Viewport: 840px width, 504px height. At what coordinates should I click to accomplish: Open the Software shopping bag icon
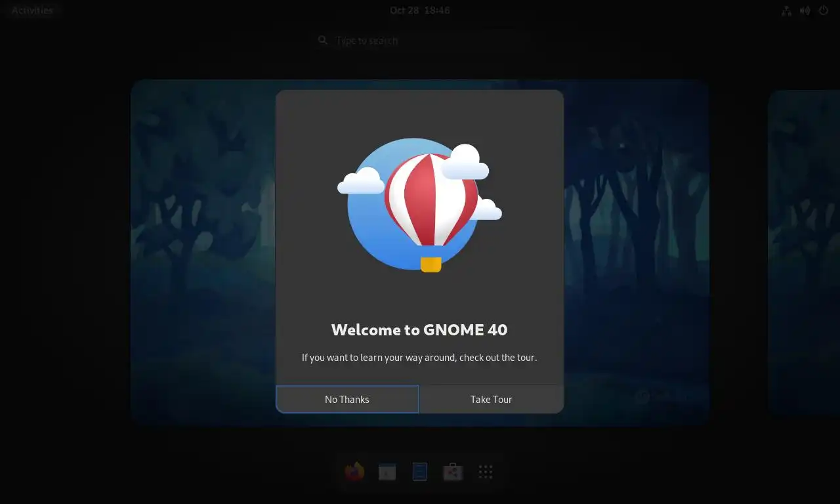[x=453, y=471]
